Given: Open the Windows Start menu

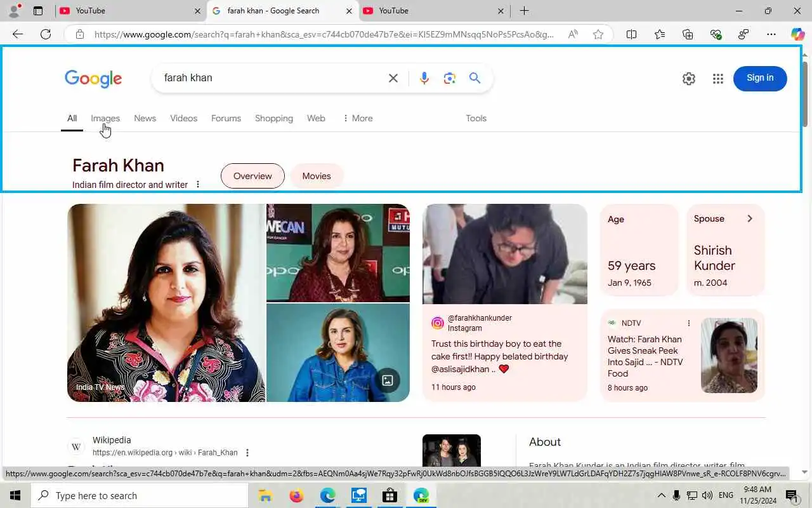Looking at the screenshot, I should tap(15, 495).
